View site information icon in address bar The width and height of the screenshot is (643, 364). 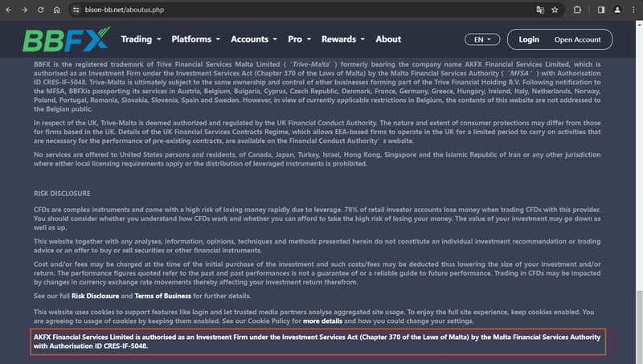(76, 10)
